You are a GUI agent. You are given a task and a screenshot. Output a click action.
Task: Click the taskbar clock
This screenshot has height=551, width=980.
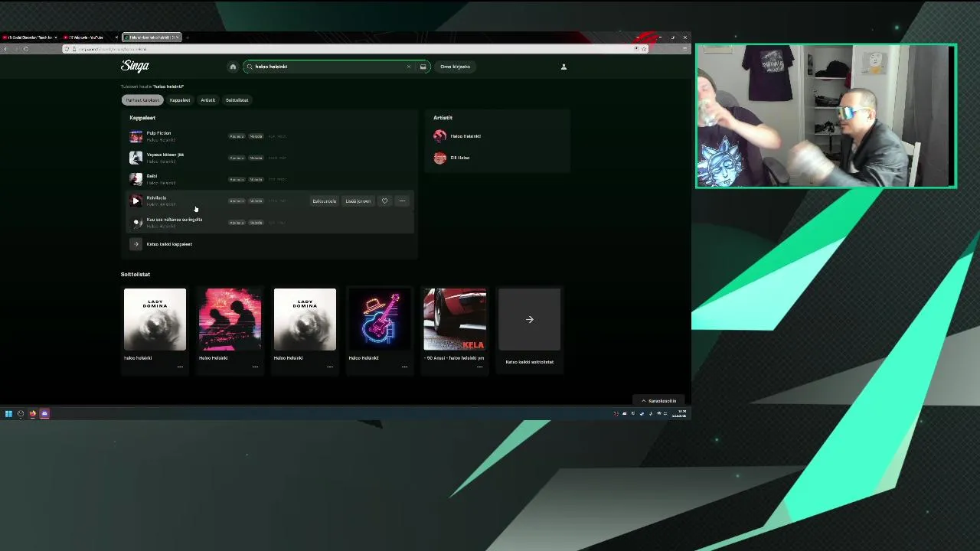click(679, 414)
